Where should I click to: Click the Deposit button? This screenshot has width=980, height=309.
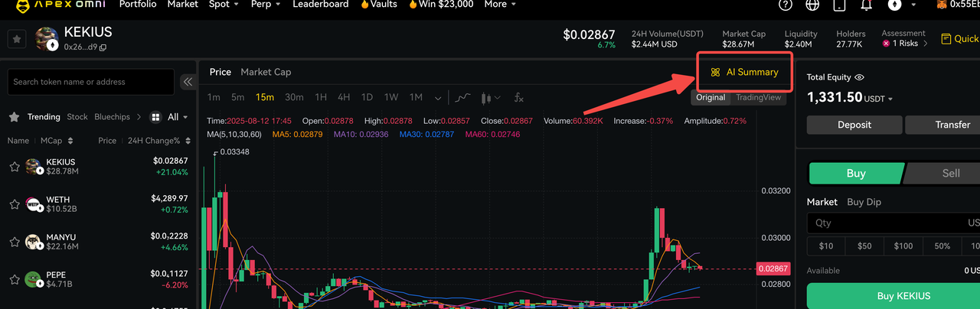(854, 125)
